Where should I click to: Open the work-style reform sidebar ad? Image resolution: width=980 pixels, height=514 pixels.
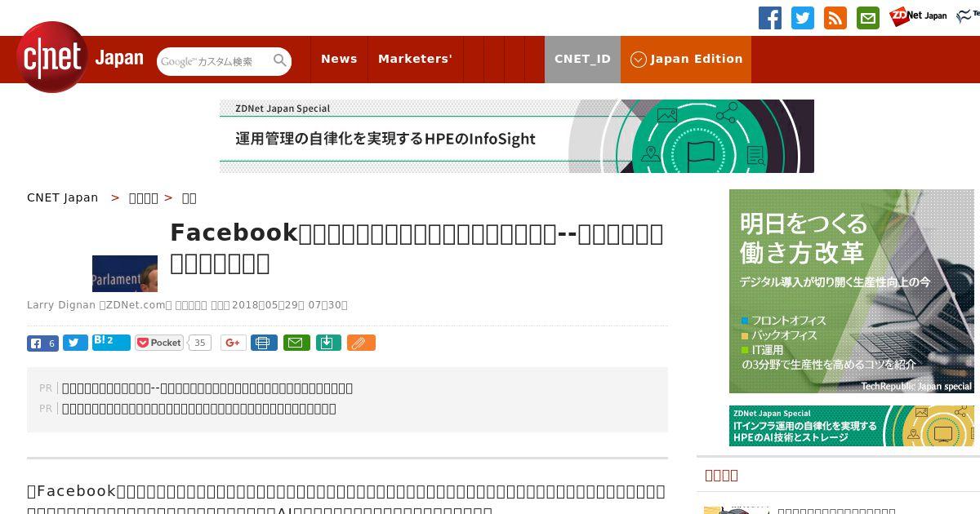(x=852, y=291)
